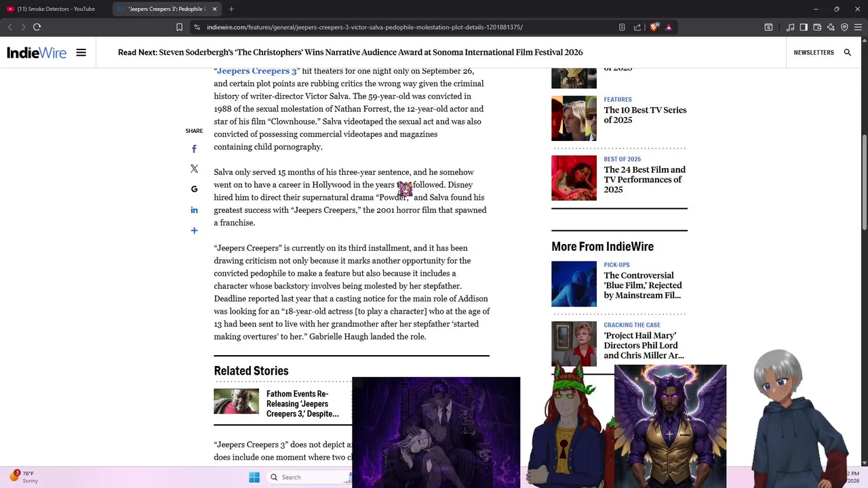Bookmark this page using the bookmark icon

click(179, 27)
